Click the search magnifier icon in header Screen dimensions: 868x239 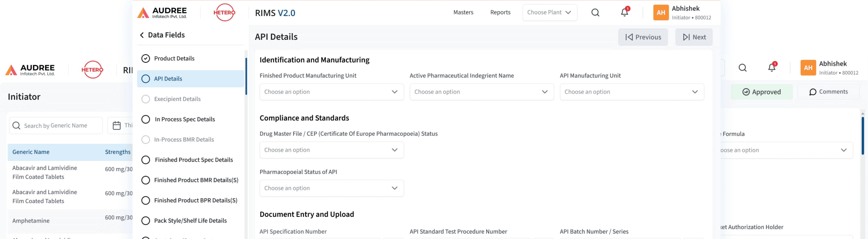coord(595,12)
